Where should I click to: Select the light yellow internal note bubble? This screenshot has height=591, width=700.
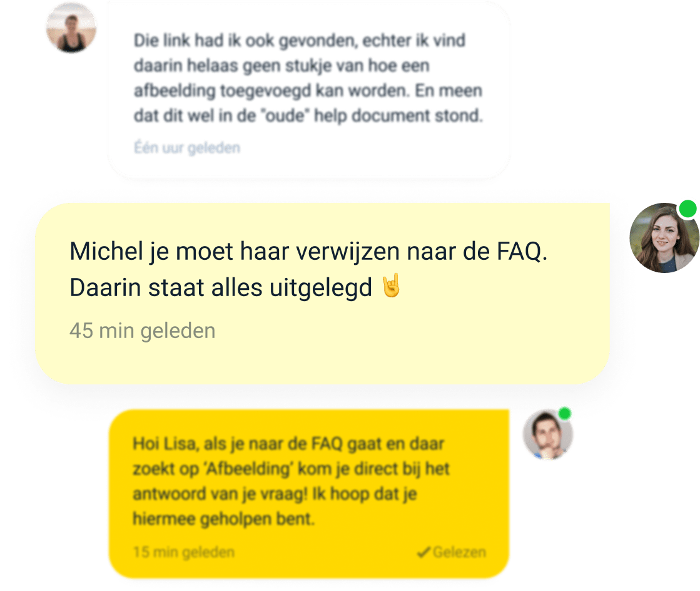[x=322, y=294]
